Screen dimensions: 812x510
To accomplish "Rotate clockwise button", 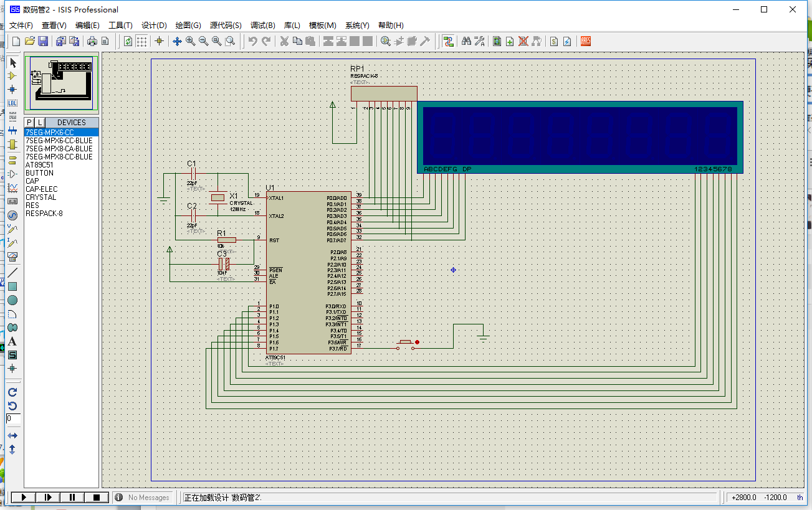I will pos(12,392).
